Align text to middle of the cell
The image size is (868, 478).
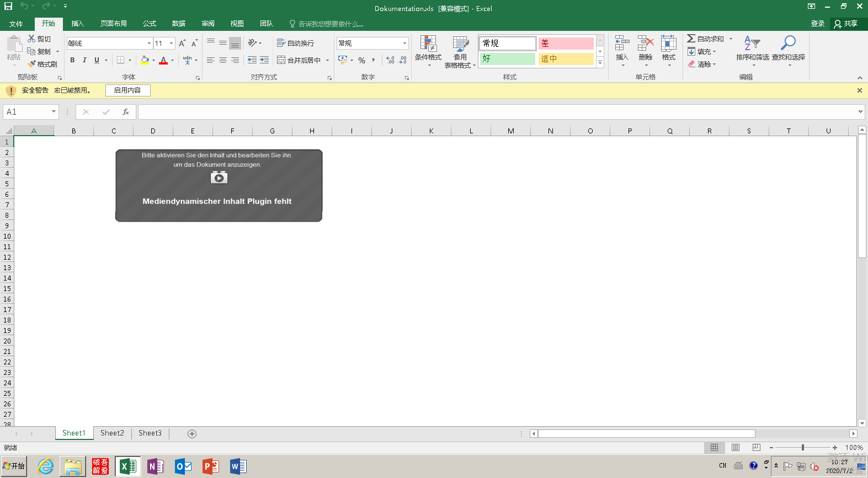click(x=223, y=43)
